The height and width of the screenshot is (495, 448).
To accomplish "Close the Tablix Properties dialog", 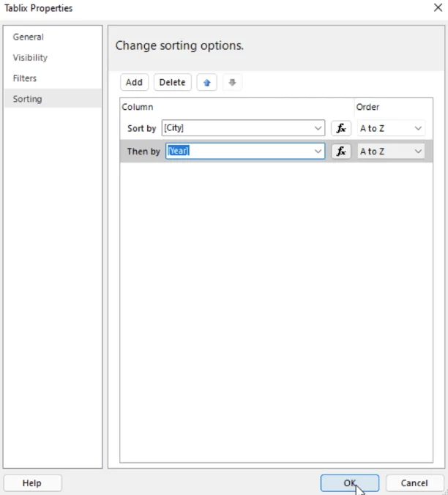I will click(x=438, y=7).
